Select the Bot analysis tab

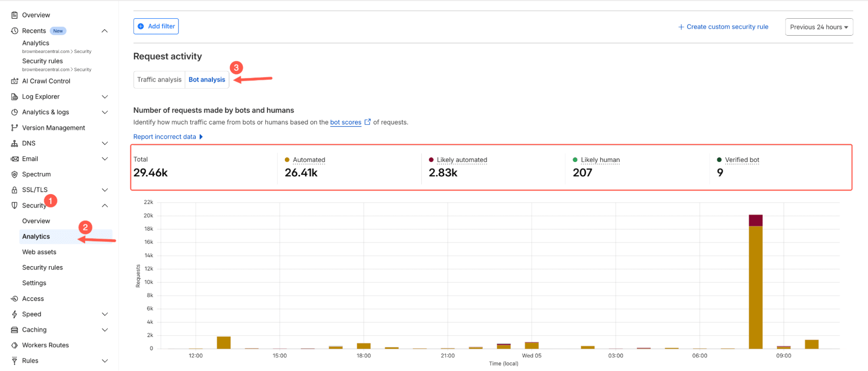[x=207, y=80]
